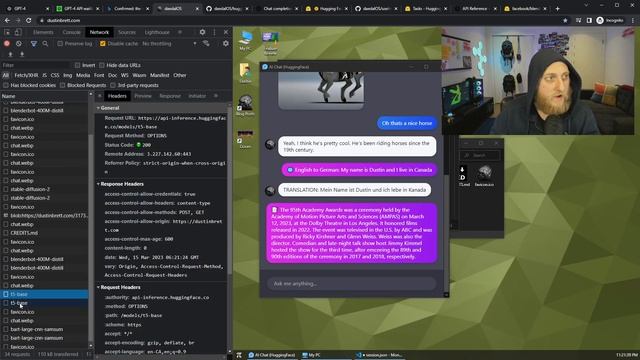Switch to the Sources panel
Image resolution: width=640 pixels, height=360 pixels.
click(127, 32)
